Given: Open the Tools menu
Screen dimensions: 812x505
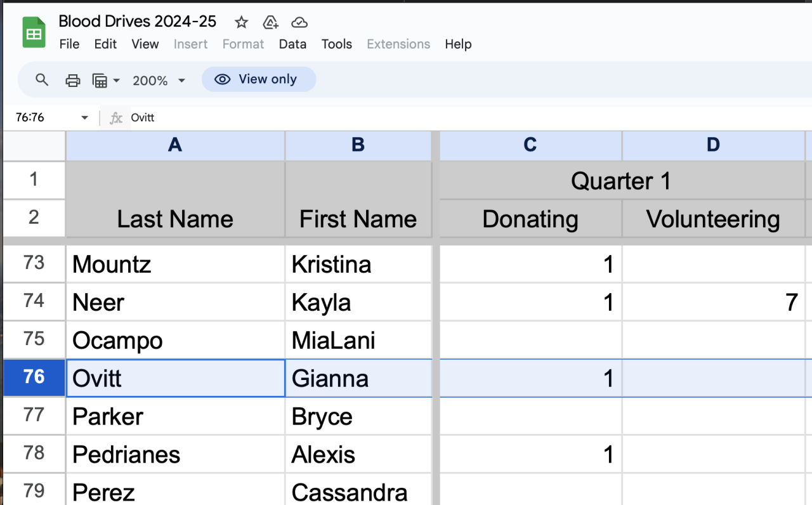Looking at the screenshot, I should (336, 44).
